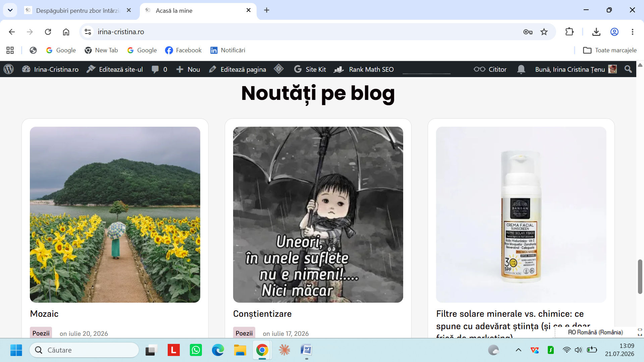This screenshot has width=644, height=362.
Task: Open the WordPress logo menu
Action: click(9, 69)
